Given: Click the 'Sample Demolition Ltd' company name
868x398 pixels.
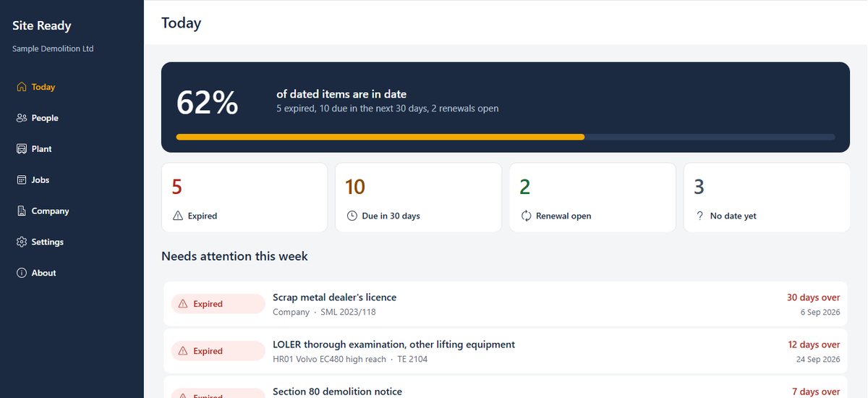Looking at the screenshot, I should coord(53,48).
